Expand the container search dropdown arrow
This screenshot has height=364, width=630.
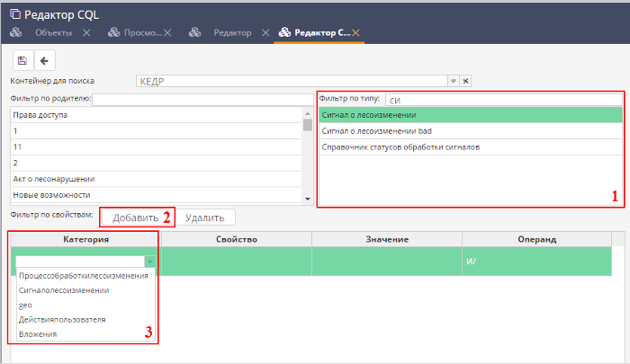coord(454,81)
